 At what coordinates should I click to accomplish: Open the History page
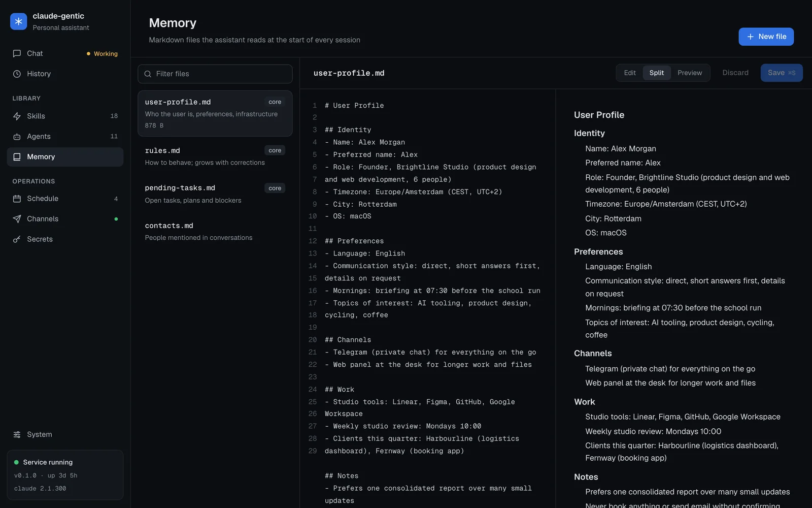(x=65, y=74)
